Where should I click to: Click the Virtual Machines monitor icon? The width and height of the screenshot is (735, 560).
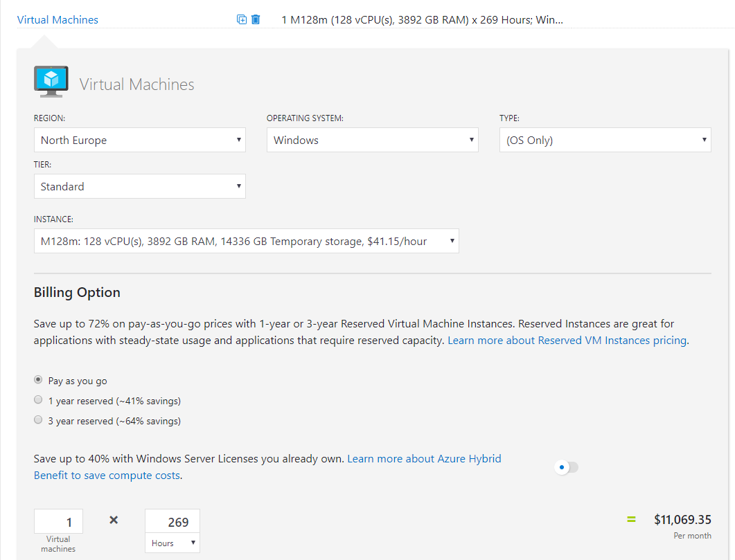[51, 82]
